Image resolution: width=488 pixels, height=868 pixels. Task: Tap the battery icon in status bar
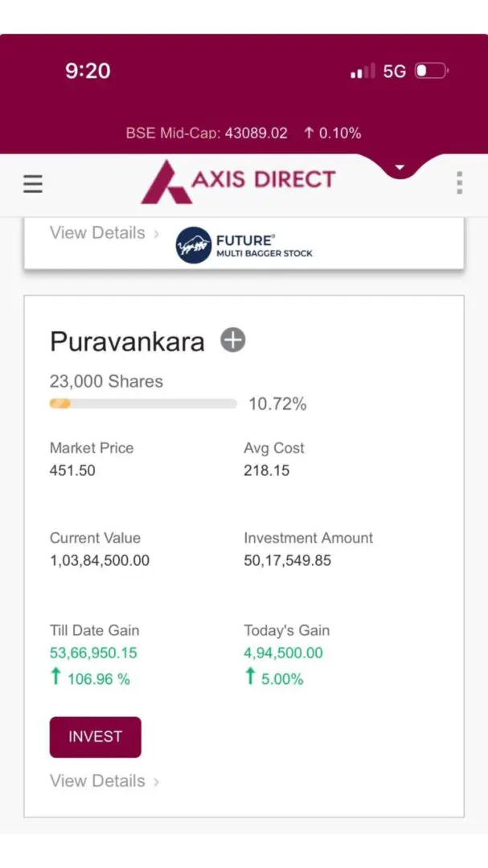431,72
